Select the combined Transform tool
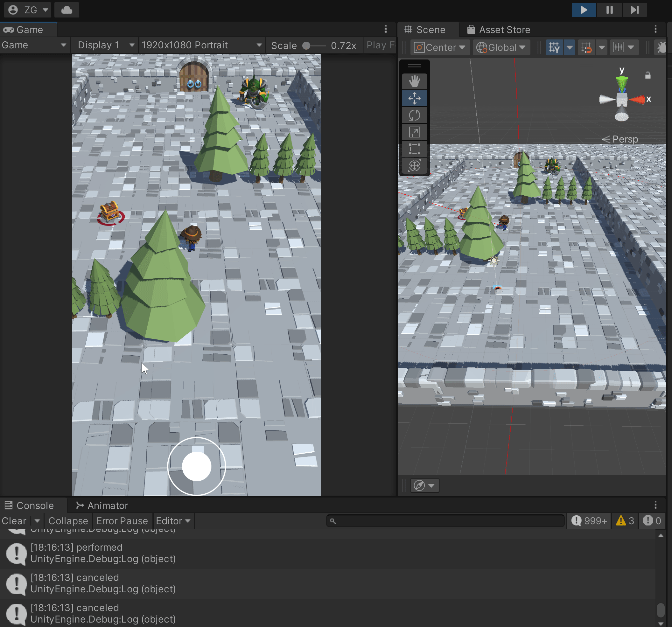The width and height of the screenshot is (672, 627). (x=414, y=166)
